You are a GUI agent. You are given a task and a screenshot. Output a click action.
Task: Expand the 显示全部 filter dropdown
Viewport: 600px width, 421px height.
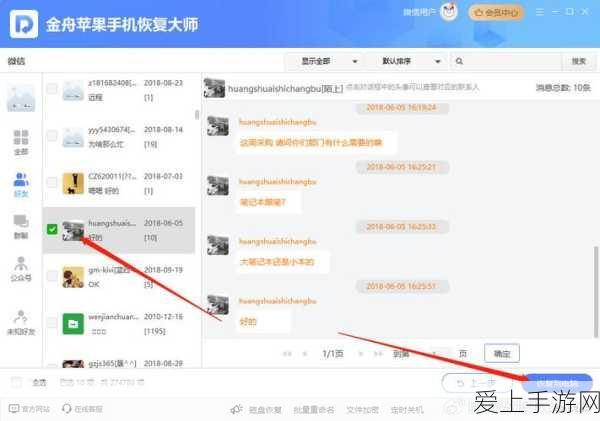pyautogui.click(x=325, y=61)
